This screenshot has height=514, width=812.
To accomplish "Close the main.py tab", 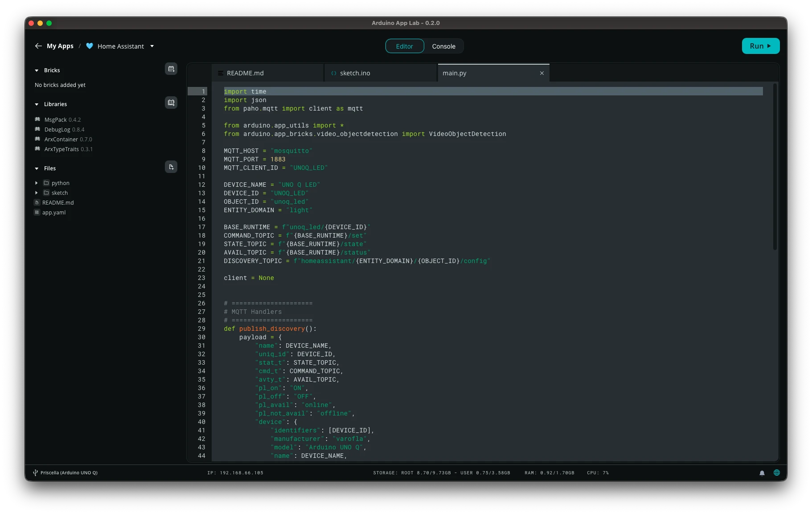I will click(x=542, y=73).
